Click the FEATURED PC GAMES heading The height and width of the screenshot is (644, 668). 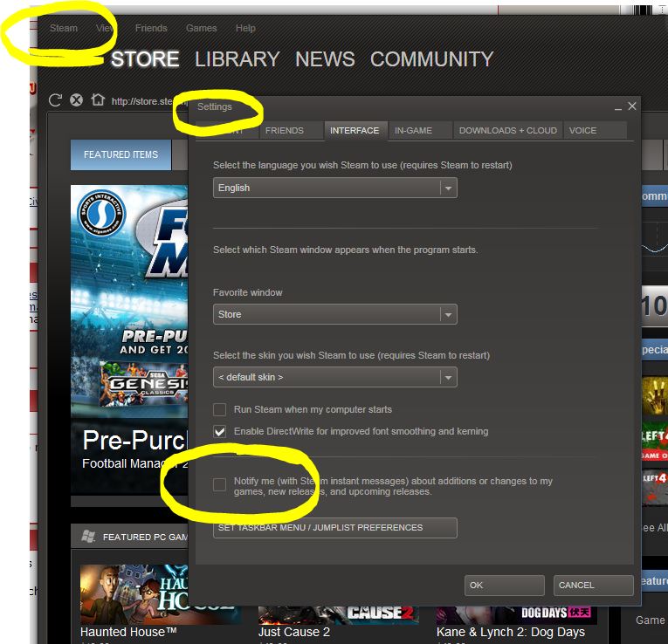tap(145, 538)
